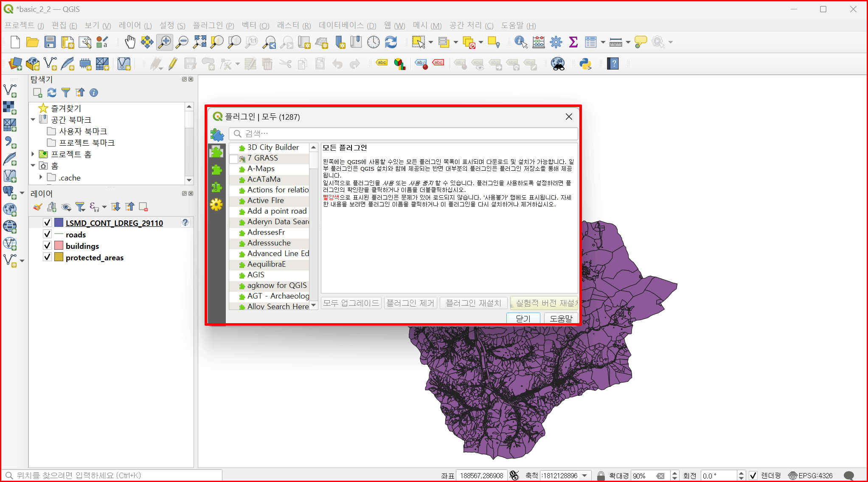868x482 pixels.
Task: Click the protected_areas yellow color swatch
Action: (x=59, y=257)
